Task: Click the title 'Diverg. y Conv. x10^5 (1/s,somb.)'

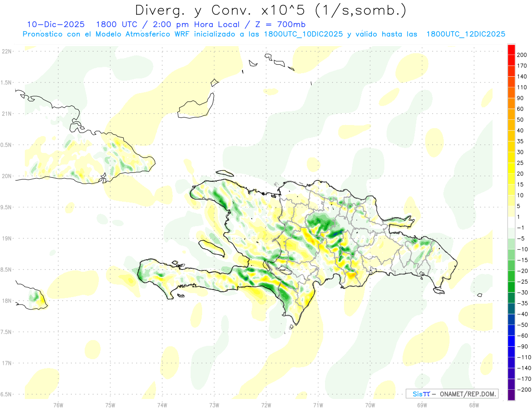Action: pyautogui.click(x=270, y=10)
